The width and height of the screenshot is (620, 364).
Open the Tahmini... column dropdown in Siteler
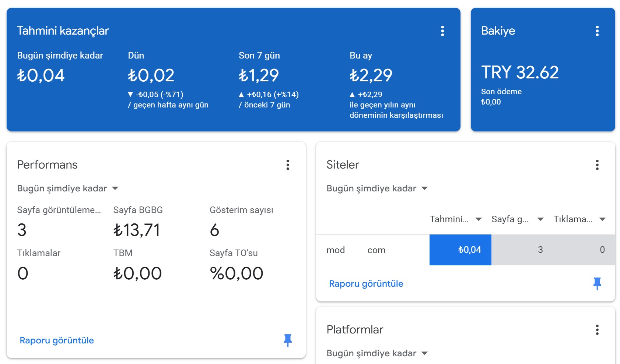(456, 219)
